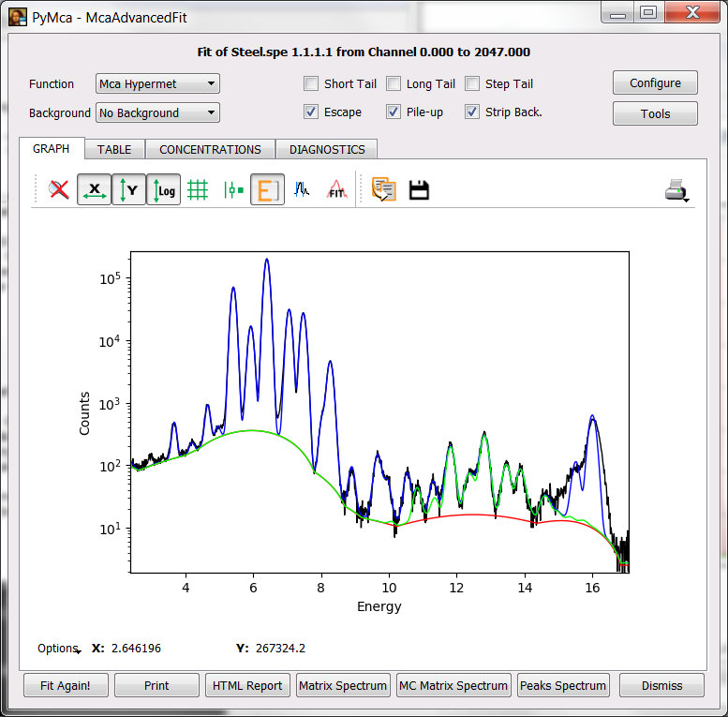The height and width of the screenshot is (717, 728).
Task: Expand the Background dropdown list
Action: pyautogui.click(x=157, y=112)
